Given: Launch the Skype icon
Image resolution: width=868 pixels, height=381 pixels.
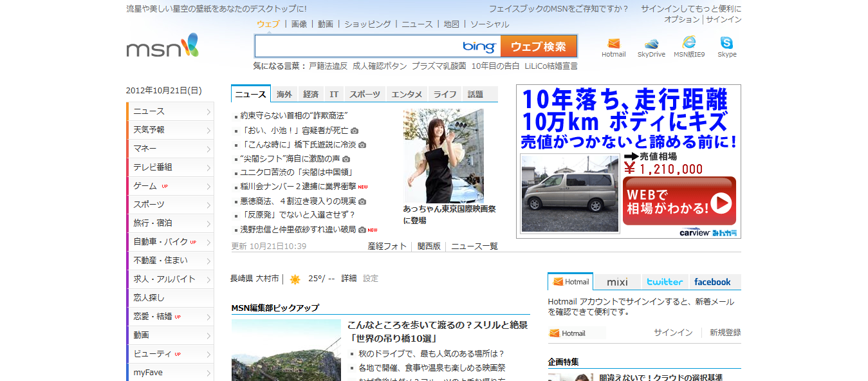Looking at the screenshot, I should (x=727, y=43).
